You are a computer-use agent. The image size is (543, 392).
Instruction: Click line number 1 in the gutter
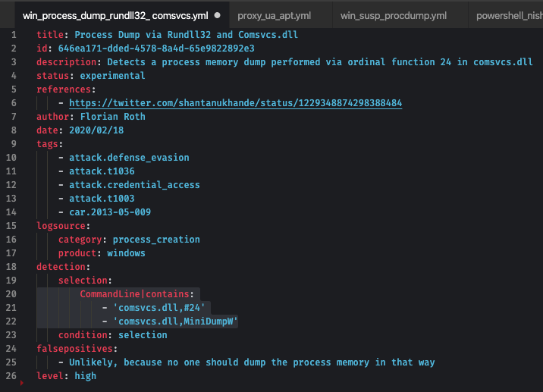14,35
